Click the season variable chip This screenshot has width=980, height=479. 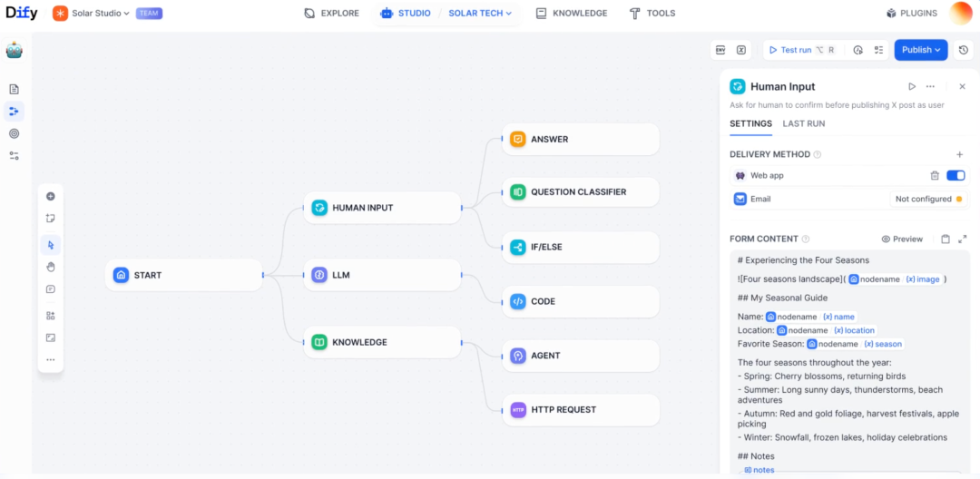[x=855, y=344]
